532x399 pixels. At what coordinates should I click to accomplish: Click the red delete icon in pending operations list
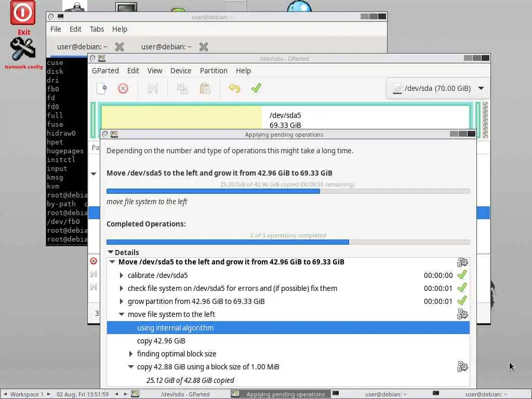[94, 261]
